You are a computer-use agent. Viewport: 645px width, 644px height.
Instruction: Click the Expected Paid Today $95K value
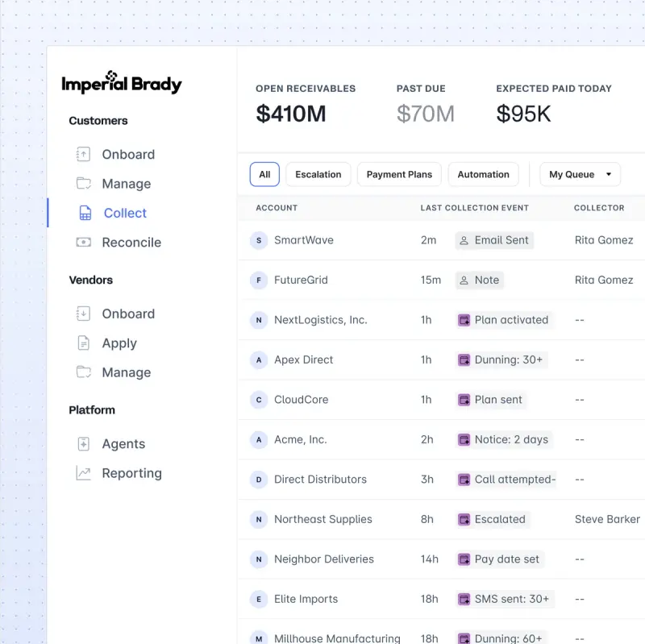523,114
